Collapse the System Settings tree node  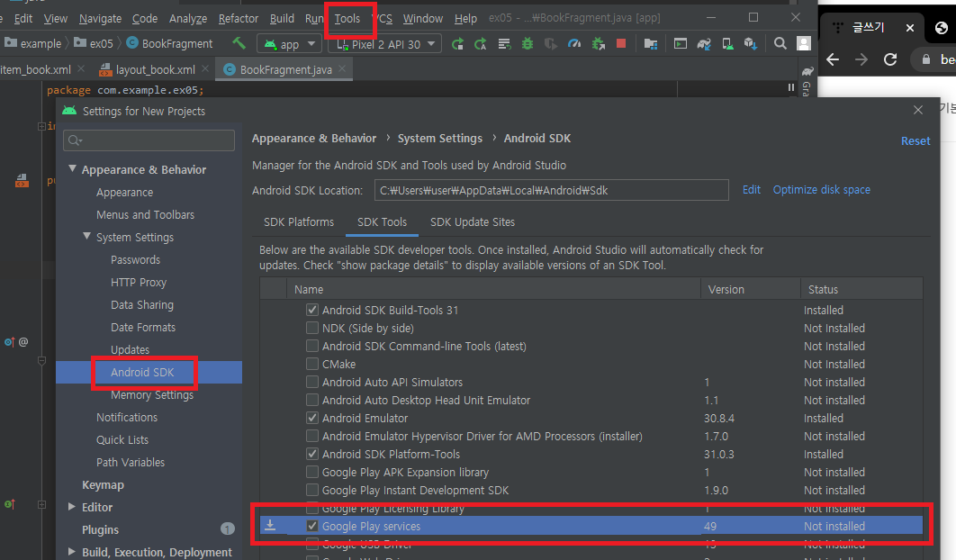tap(87, 236)
